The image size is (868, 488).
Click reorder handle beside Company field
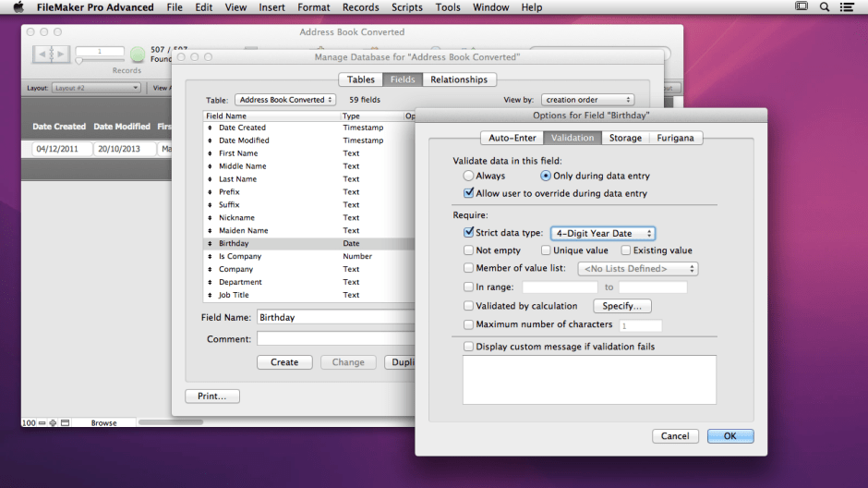(x=210, y=269)
